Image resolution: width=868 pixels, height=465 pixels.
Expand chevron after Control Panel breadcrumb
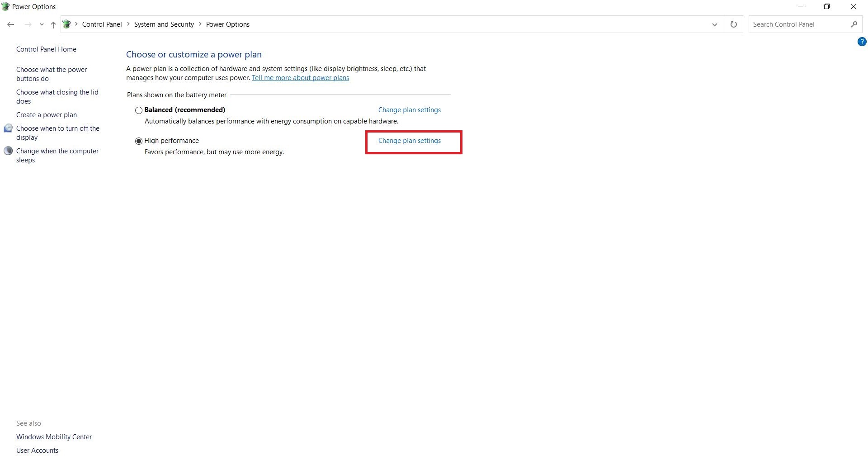click(128, 24)
